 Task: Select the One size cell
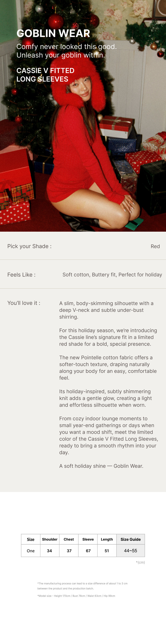point(31,551)
